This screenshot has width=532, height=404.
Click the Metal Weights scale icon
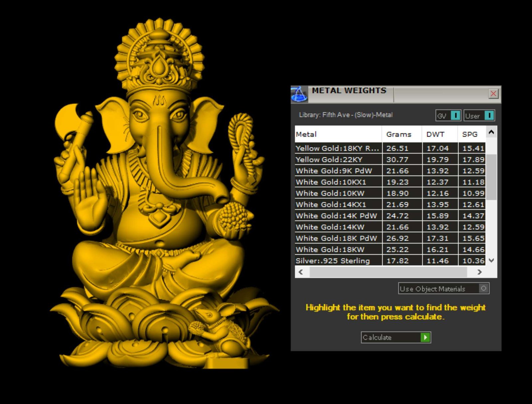coord(299,94)
